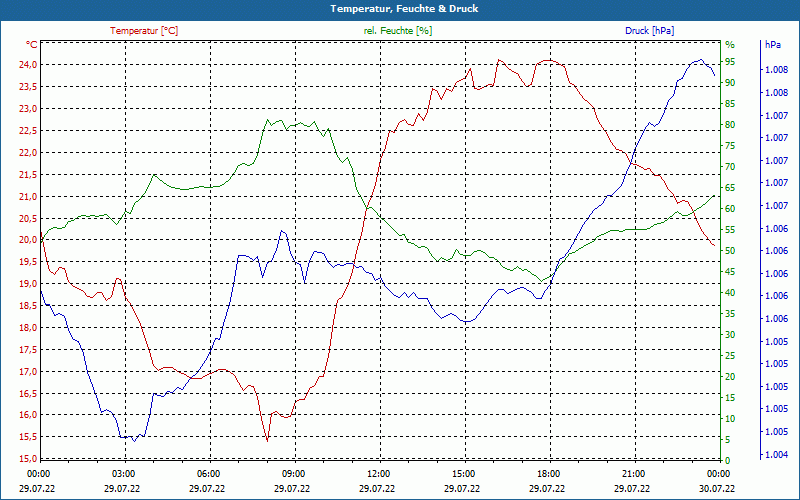The image size is (800, 500).
Task: Click the °C unit label on temperature axis
Action: pos(32,45)
